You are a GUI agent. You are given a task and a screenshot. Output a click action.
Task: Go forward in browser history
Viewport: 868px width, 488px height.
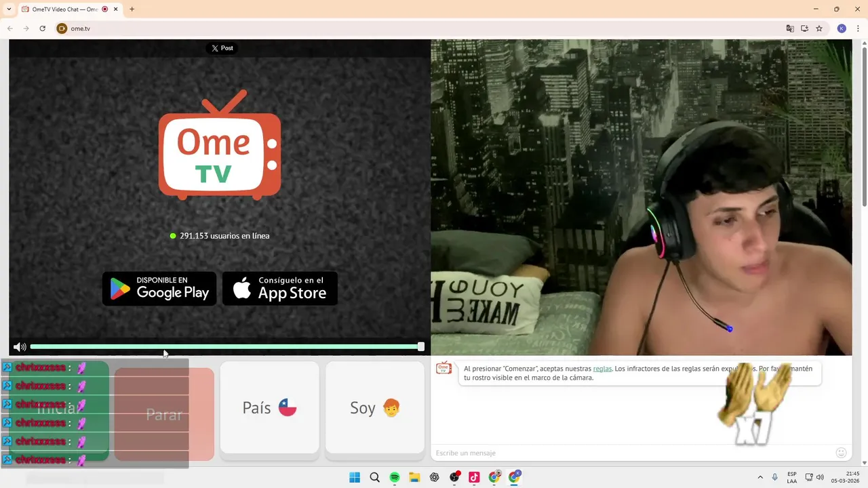click(26, 28)
